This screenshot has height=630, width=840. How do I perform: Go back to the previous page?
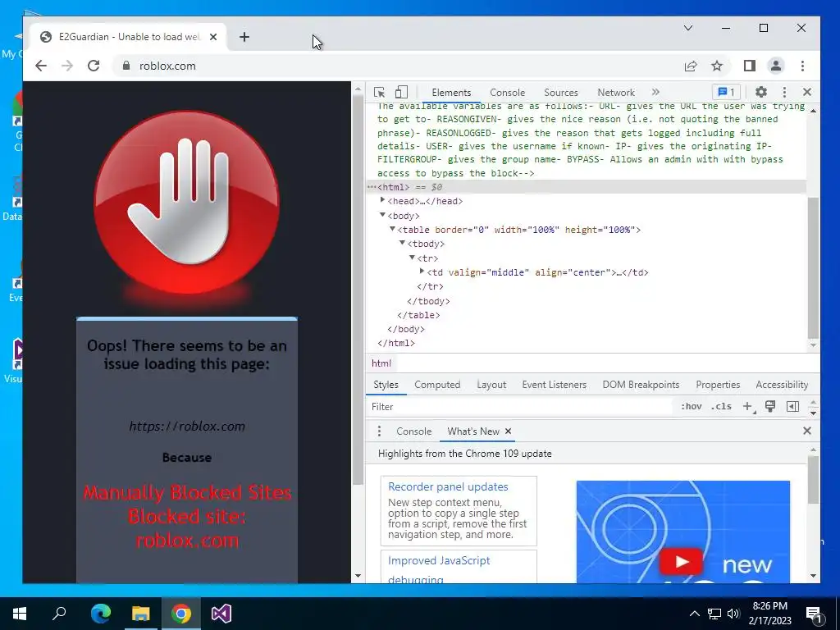[41, 66]
